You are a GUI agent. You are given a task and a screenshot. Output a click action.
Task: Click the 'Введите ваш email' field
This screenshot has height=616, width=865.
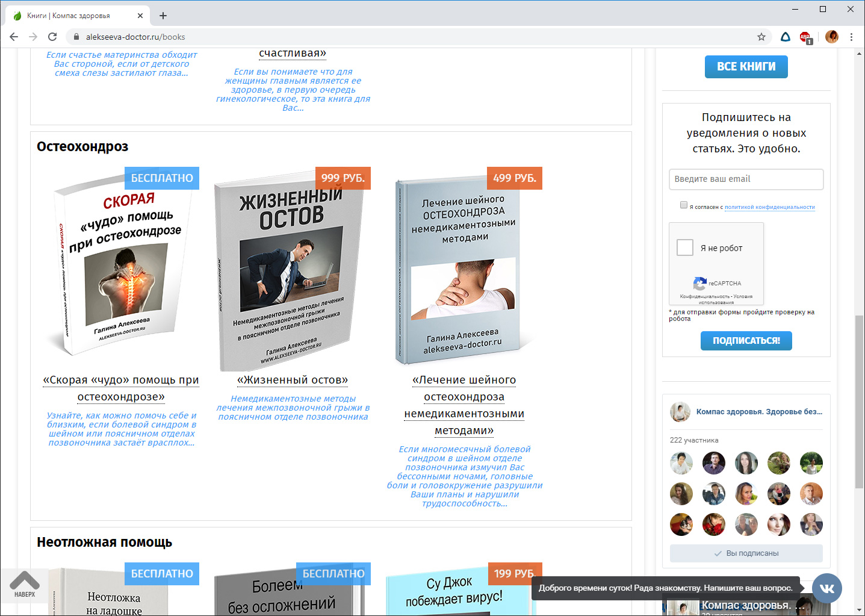(746, 179)
